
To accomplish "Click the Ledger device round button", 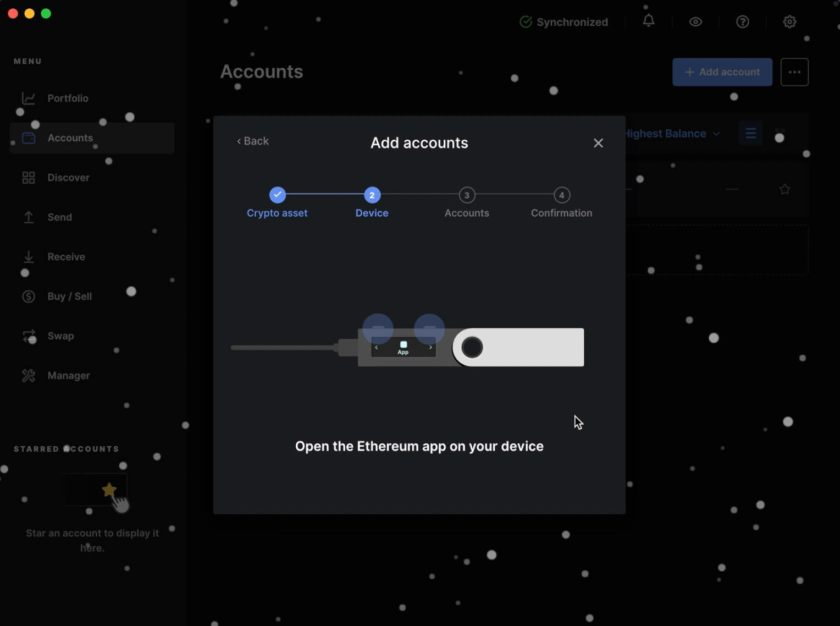I will [472, 347].
